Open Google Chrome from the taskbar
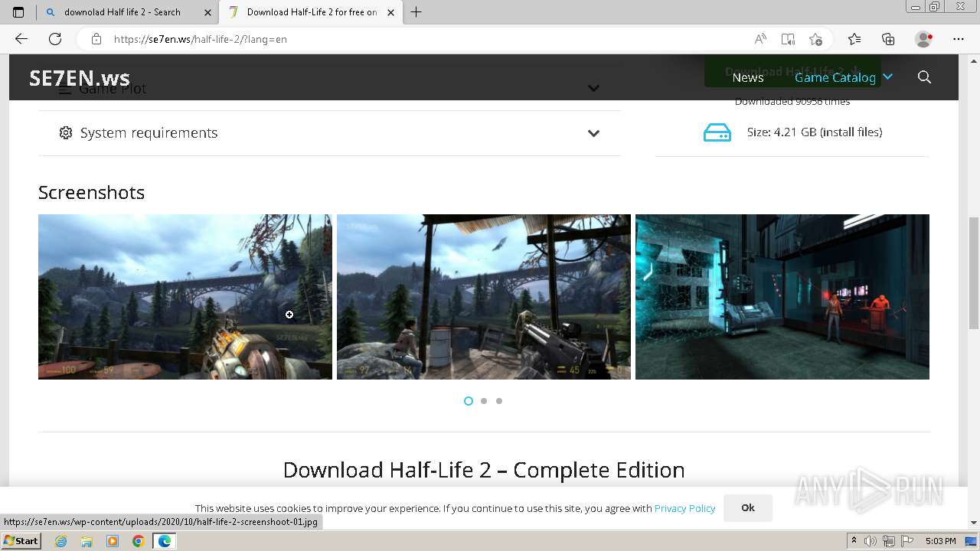This screenshot has height=551, width=980. [139, 541]
